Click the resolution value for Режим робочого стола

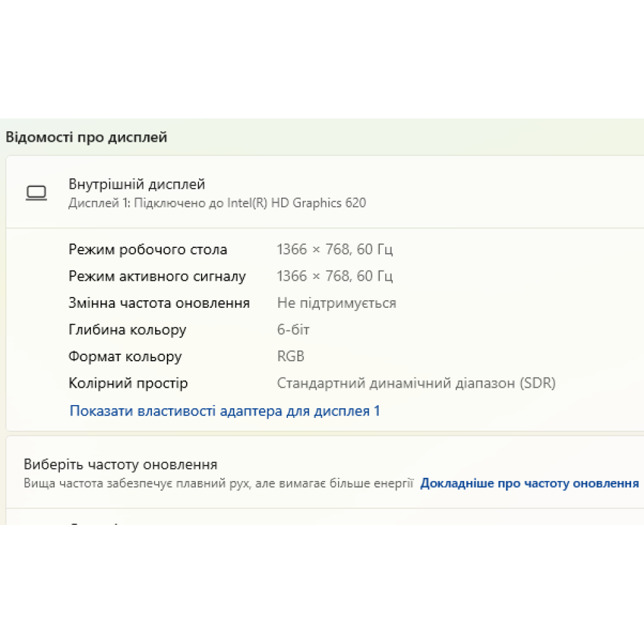point(334,249)
